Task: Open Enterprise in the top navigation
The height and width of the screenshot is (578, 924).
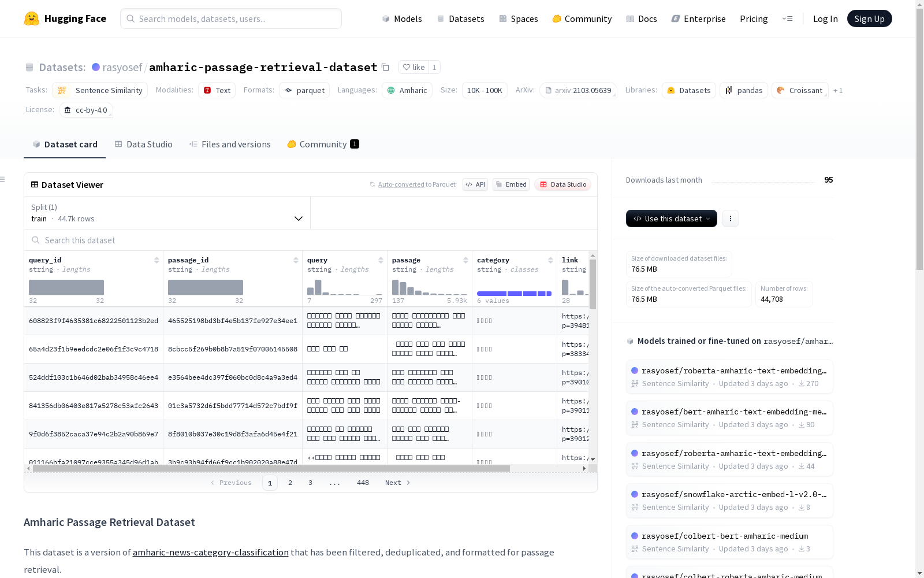Action: pos(699,18)
